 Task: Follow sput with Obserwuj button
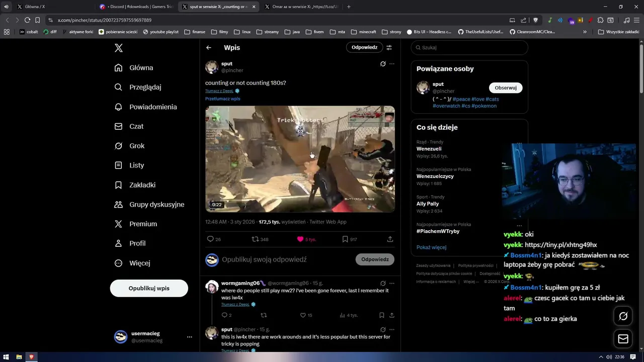pos(506,87)
